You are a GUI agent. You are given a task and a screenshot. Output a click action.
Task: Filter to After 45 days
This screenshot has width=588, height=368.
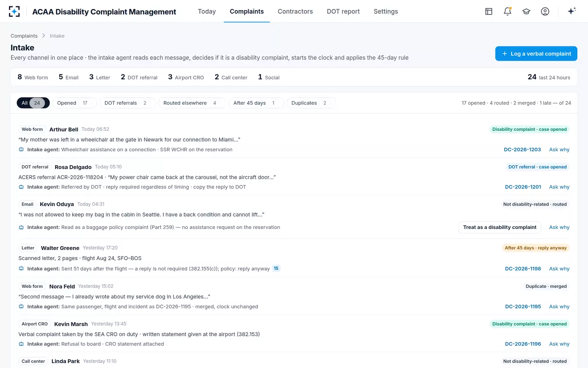pos(256,103)
